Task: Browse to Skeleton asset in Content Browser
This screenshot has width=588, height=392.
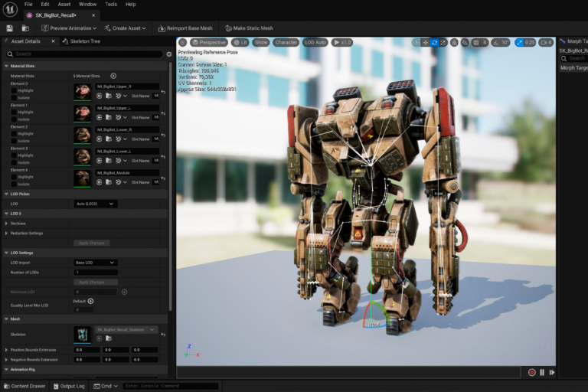Action: click(109, 338)
